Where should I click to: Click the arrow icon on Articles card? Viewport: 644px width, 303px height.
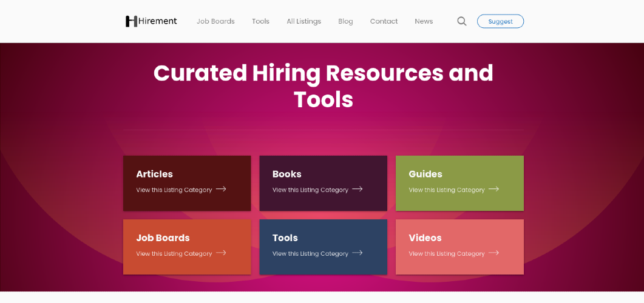[x=221, y=189]
